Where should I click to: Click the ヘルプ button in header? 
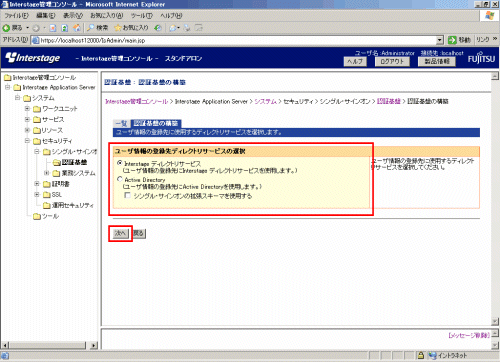coord(355,61)
